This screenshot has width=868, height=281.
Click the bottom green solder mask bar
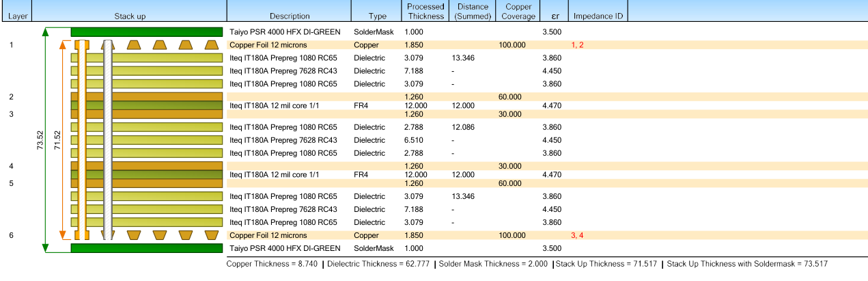tap(147, 248)
